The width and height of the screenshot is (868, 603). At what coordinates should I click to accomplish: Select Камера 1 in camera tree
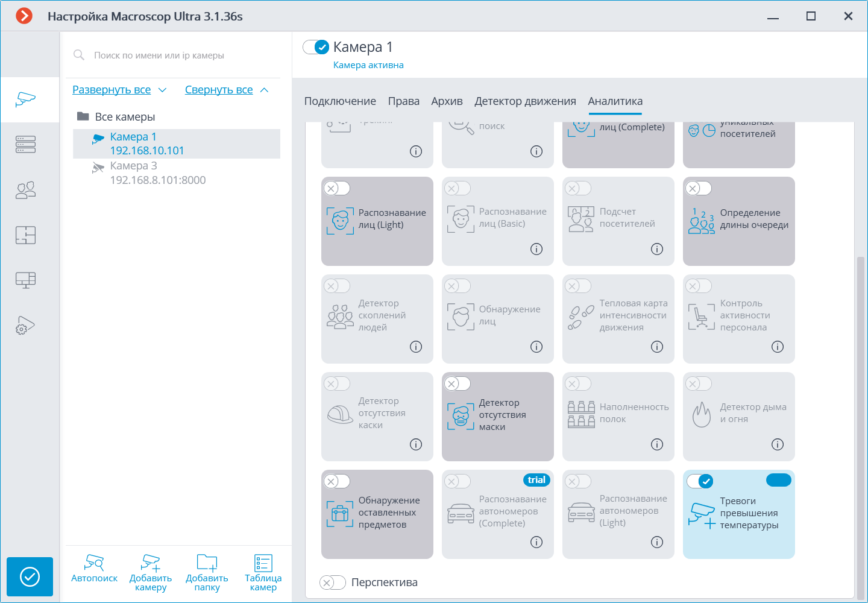pos(177,144)
